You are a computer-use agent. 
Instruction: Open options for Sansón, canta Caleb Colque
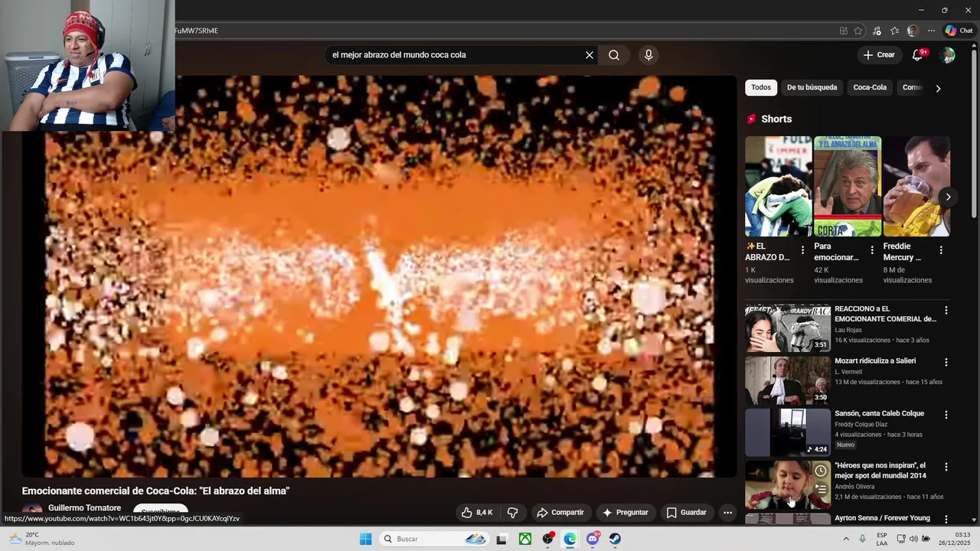click(946, 415)
